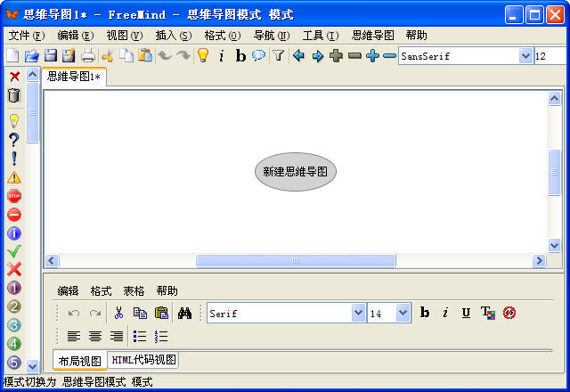Apply the STOP sign icon
Screen dimensions: 570x392
tap(14, 196)
